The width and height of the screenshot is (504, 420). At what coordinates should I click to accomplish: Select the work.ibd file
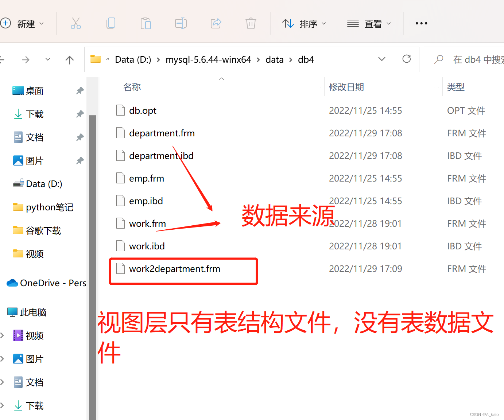click(147, 246)
